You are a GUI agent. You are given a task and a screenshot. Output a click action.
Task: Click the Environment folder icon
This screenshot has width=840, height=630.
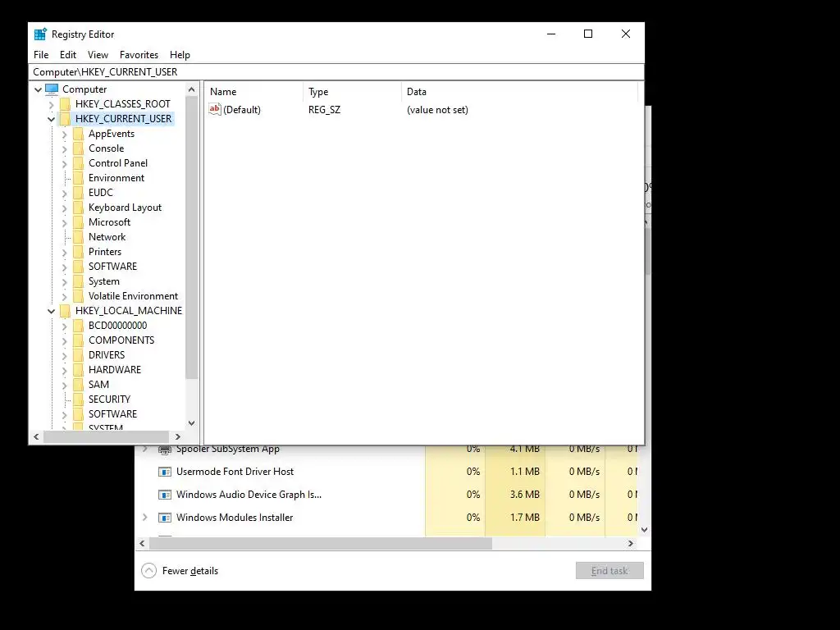(78, 178)
